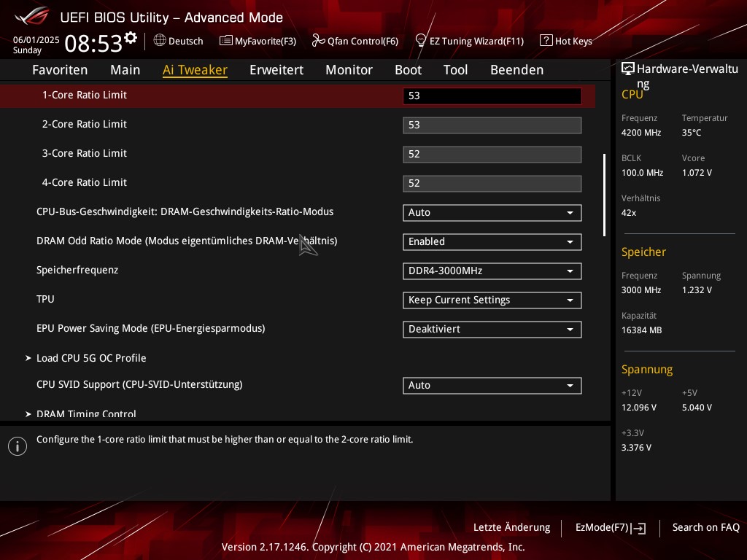Open Search on FAQ link

click(x=705, y=527)
